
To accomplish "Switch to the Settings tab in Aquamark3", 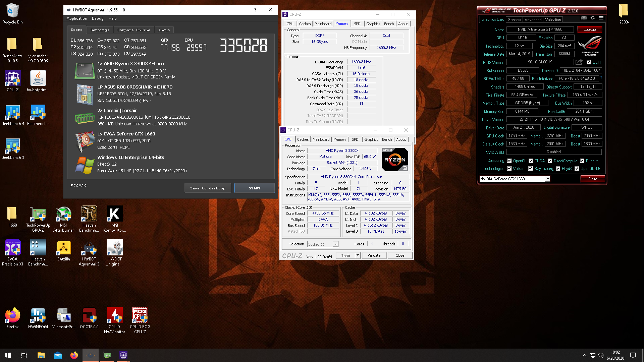I will pos(100,30).
